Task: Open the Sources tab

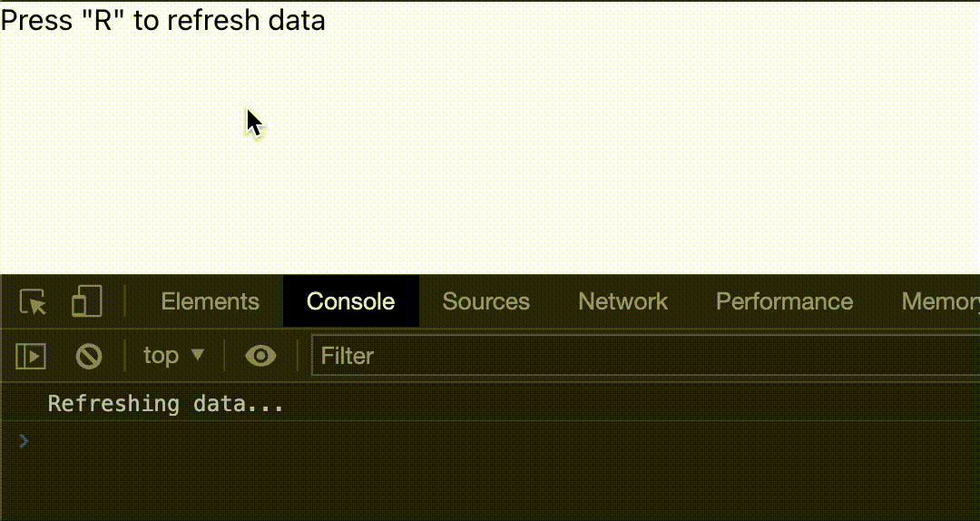Action: [485, 301]
